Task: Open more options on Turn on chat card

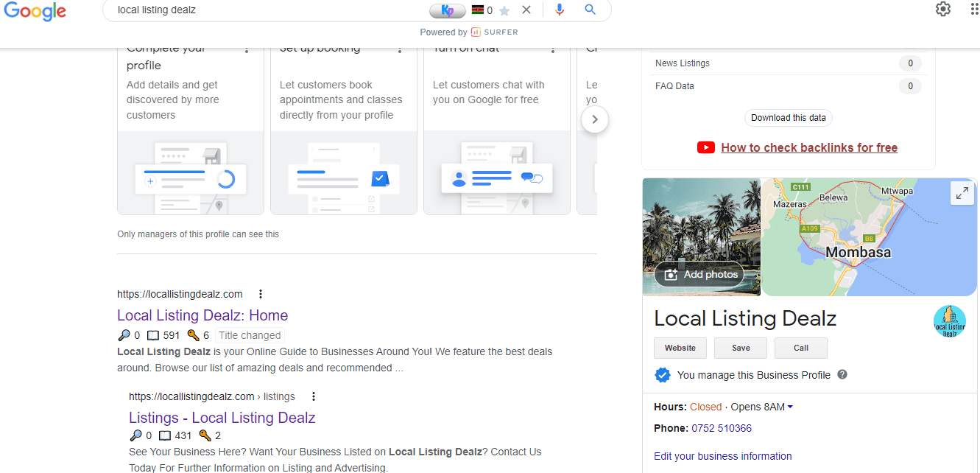Action: [553, 49]
